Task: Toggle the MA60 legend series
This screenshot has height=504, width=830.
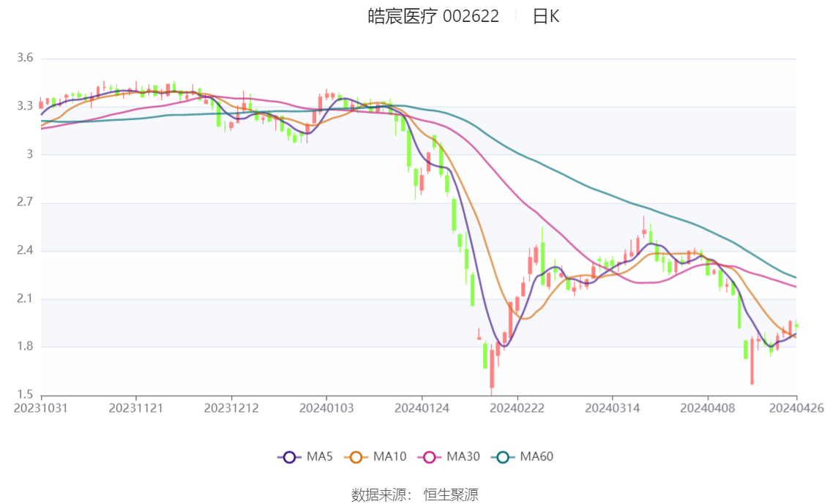Action: pyautogui.click(x=523, y=457)
